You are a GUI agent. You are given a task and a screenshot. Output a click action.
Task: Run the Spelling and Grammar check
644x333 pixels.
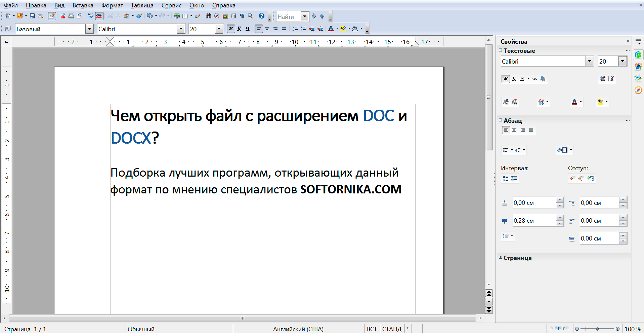pyautogui.click(x=91, y=16)
